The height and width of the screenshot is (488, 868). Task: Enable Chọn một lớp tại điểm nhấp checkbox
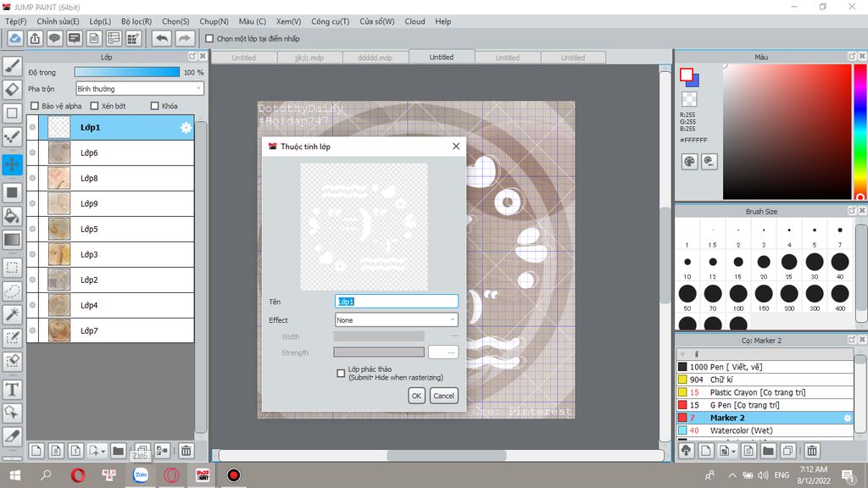(209, 39)
